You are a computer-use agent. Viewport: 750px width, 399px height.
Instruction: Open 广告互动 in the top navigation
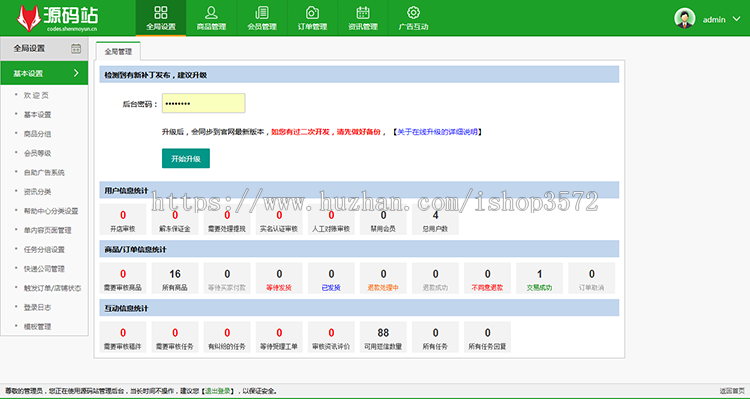point(414,18)
